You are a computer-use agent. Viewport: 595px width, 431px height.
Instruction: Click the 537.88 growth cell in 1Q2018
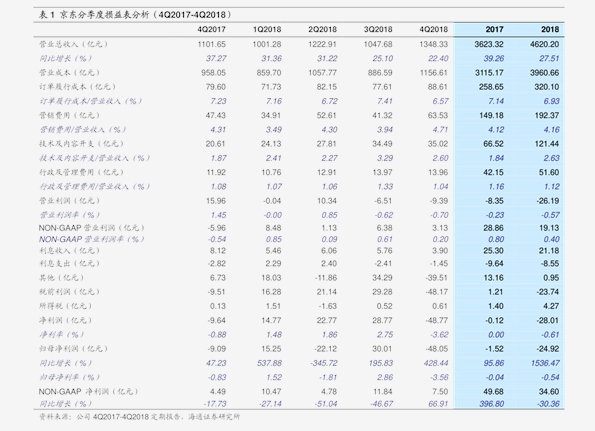pos(269,363)
